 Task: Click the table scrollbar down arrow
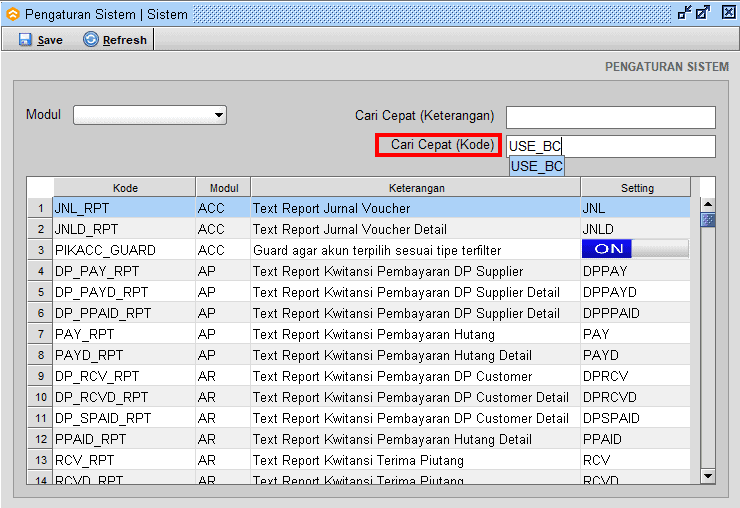coord(707,476)
